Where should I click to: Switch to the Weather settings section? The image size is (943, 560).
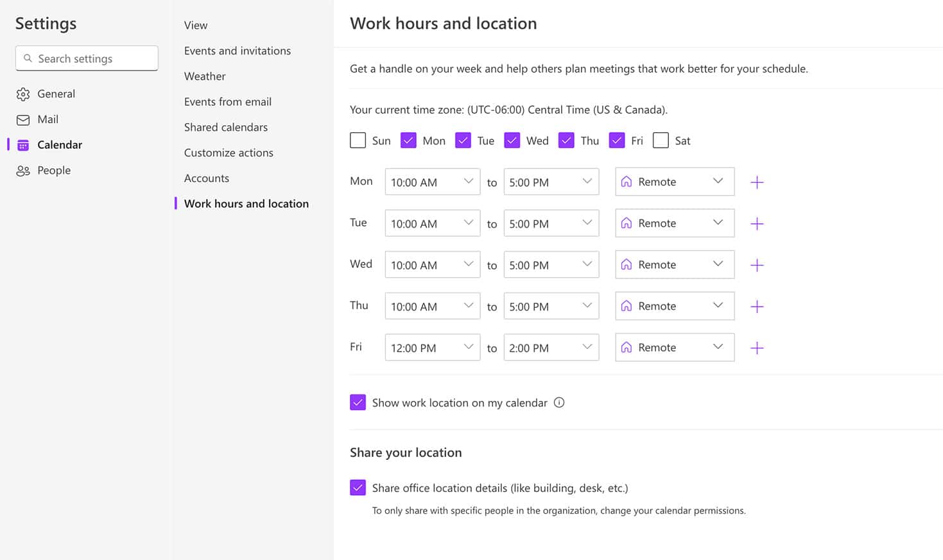[x=204, y=76]
